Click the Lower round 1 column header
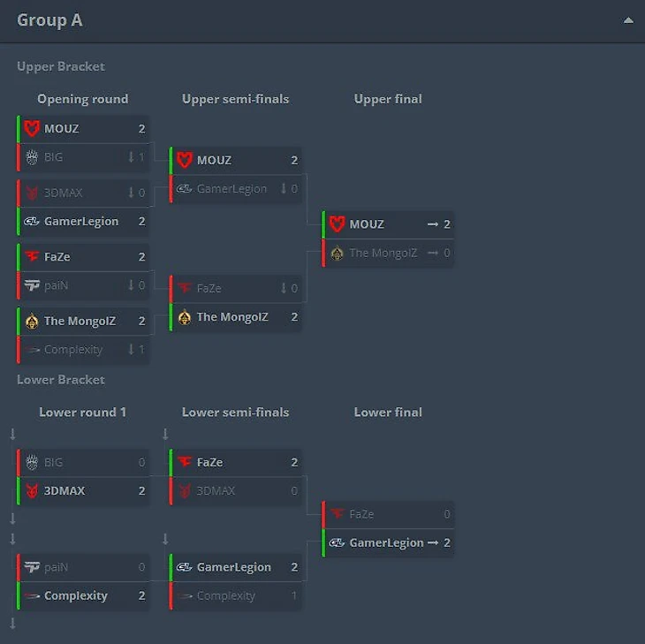645x644 pixels. 83,413
